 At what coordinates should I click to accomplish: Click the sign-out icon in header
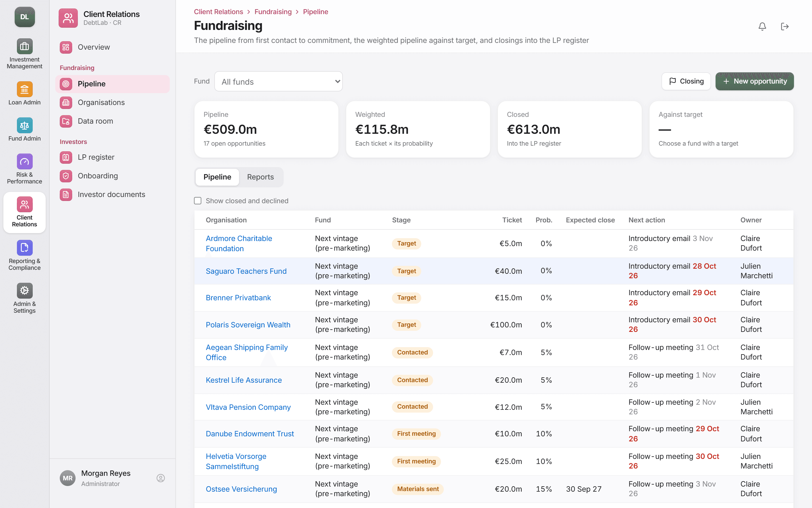pos(785,26)
